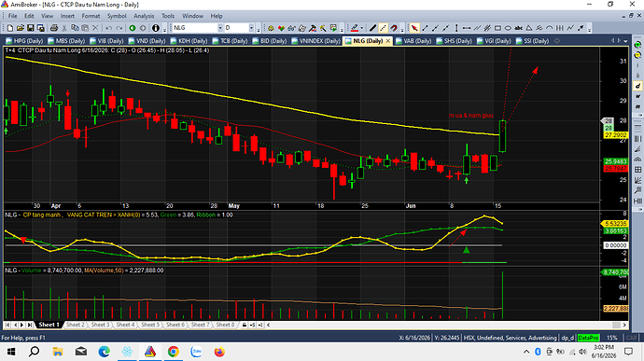Open the Windows Start menu

11,352
